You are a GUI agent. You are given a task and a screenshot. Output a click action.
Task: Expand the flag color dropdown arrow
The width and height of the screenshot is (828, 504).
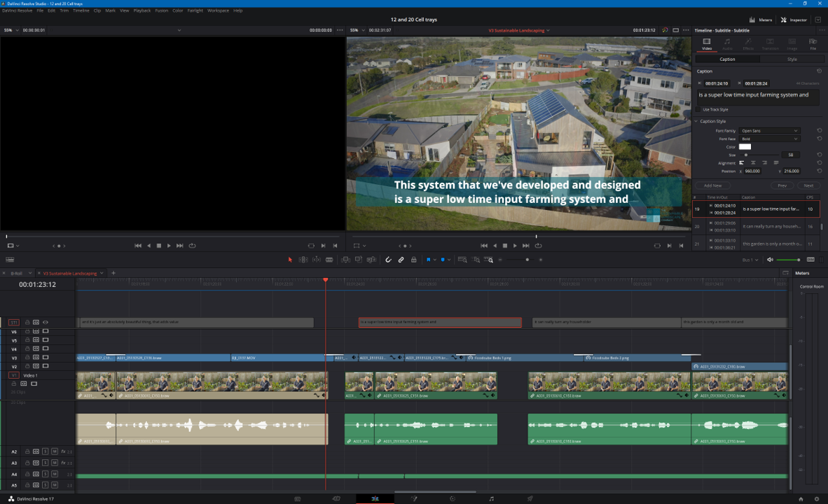tap(434, 260)
